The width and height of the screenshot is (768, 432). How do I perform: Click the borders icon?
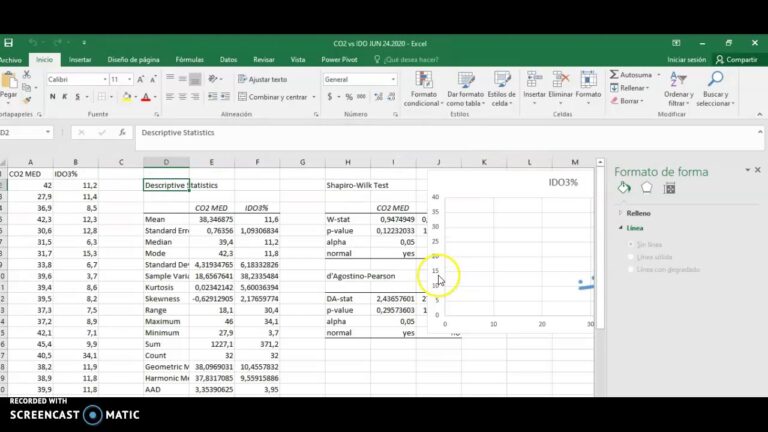click(101, 97)
